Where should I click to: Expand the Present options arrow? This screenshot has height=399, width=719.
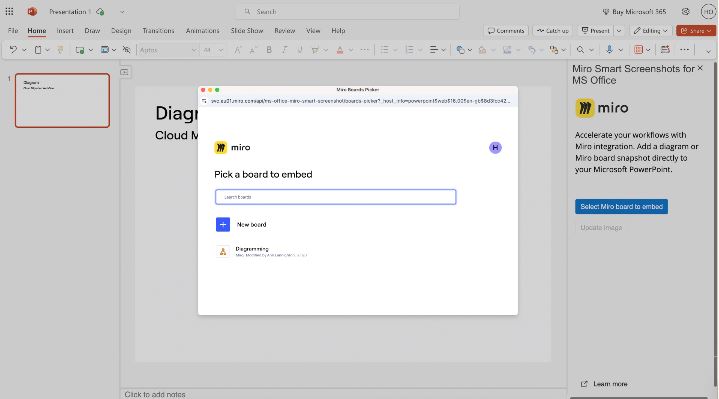pos(619,31)
